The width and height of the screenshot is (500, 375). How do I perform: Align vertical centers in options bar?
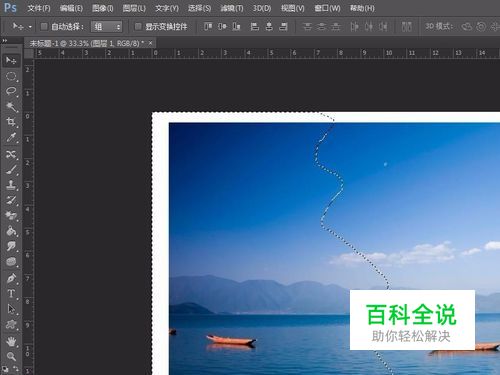point(222,26)
